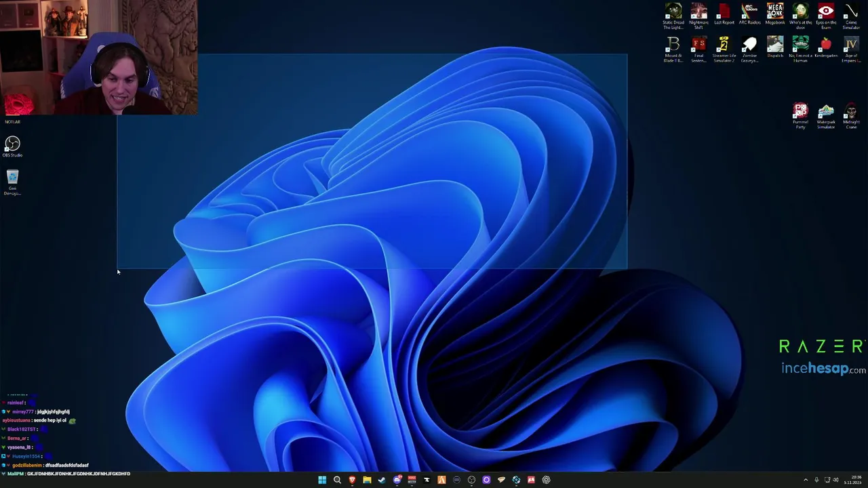This screenshot has width=868, height=488.
Task: Select the Lost Report desktop icon
Action: 724,15
